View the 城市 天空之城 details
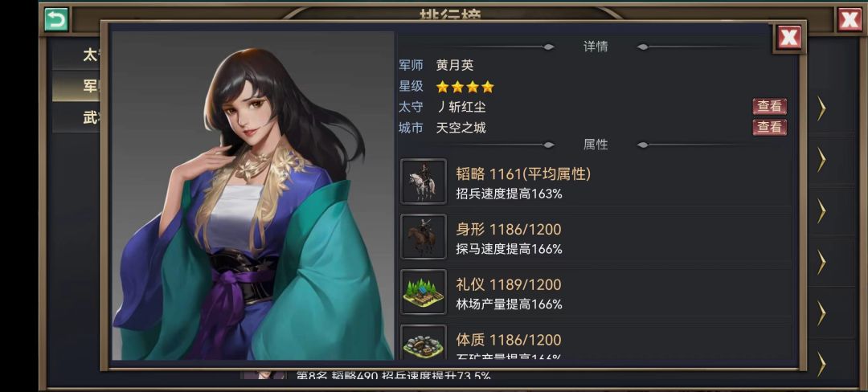 [769, 127]
